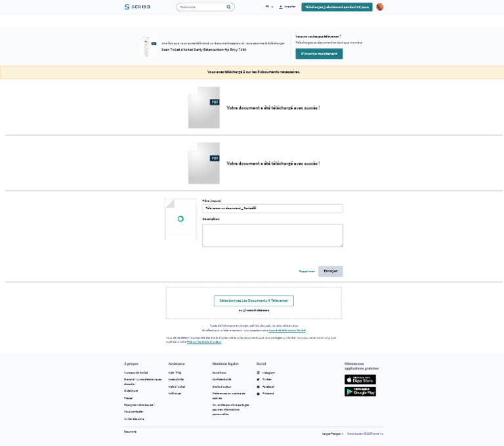The image size is (504, 446).
Task: Click the Supprimer link
Action: point(307,272)
